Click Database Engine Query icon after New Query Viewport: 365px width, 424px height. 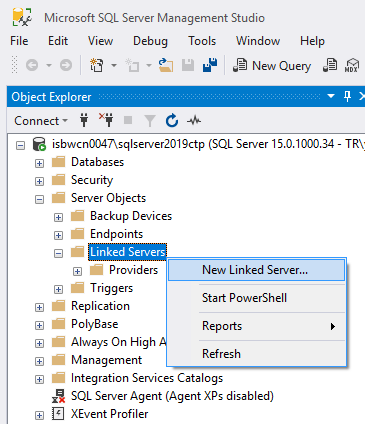coord(330,65)
